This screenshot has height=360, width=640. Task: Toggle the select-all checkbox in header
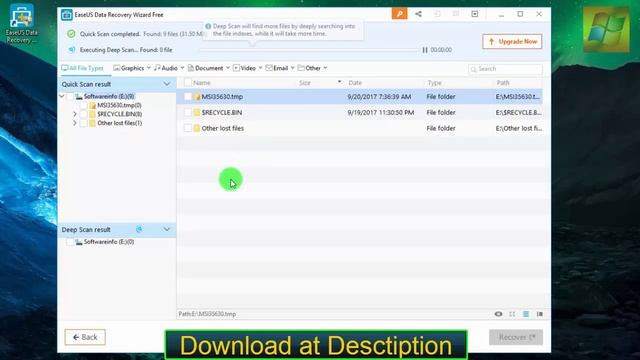click(x=188, y=83)
